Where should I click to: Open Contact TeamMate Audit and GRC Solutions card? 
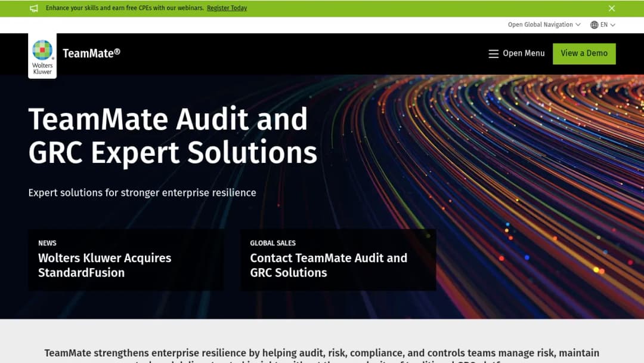[x=338, y=260]
